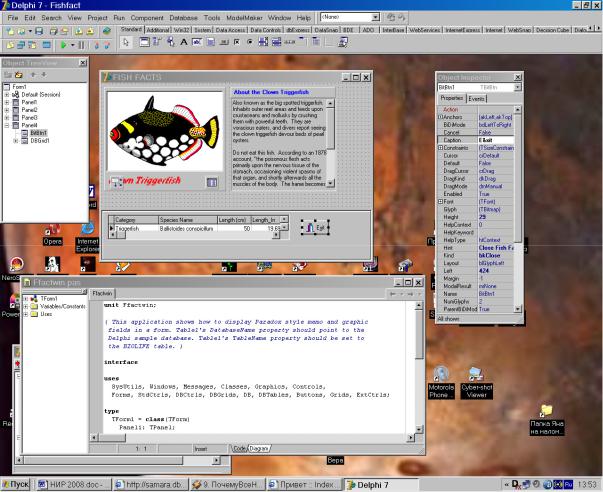
Task: Switch to the Data Controls palette tab
Action: (x=265, y=30)
